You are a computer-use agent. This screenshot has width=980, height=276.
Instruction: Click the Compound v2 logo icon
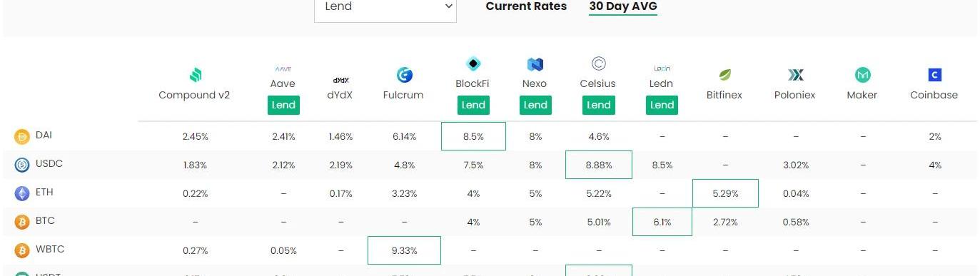[x=195, y=75]
